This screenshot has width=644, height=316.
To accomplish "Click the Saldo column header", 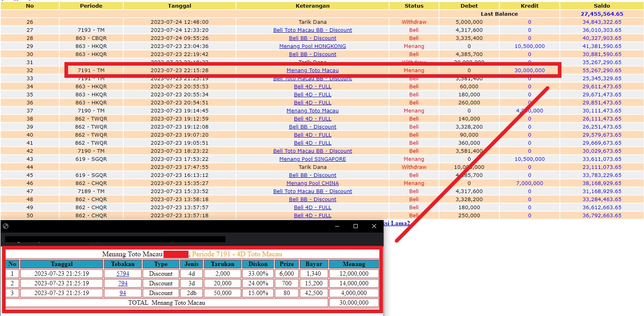I will coord(602,6).
